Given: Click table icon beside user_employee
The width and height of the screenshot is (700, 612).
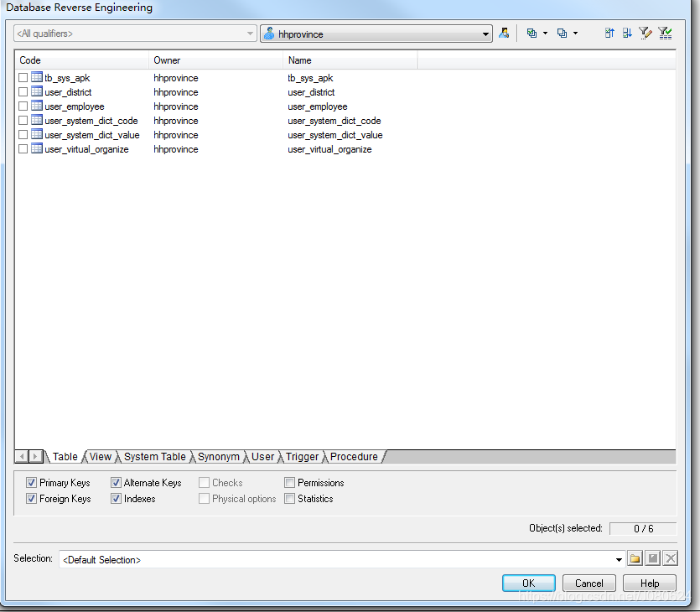Looking at the screenshot, I should click(x=37, y=106).
